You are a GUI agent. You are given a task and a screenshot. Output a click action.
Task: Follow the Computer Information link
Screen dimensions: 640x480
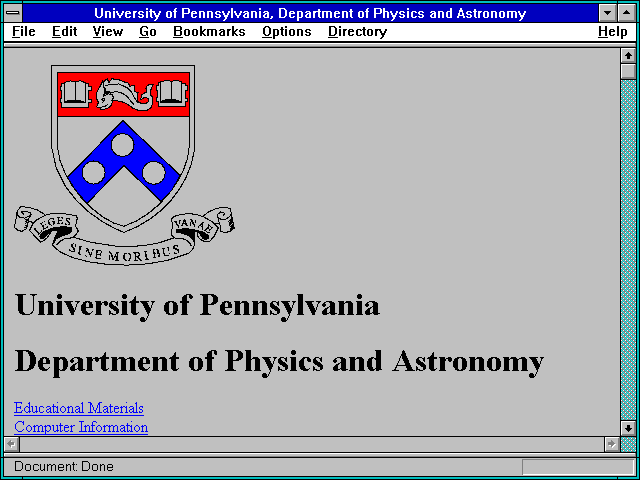pos(81,427)
